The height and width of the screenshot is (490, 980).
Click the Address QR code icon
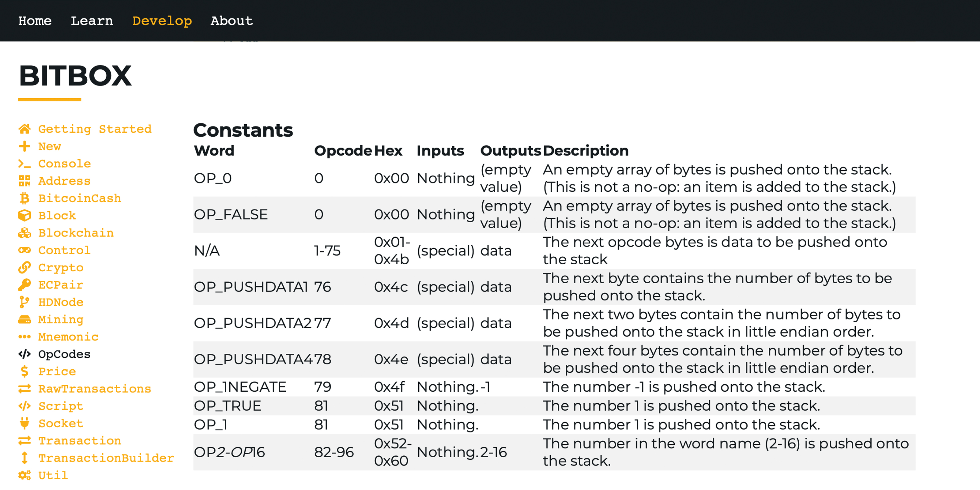pyautogui.click(x=24, y=181)
